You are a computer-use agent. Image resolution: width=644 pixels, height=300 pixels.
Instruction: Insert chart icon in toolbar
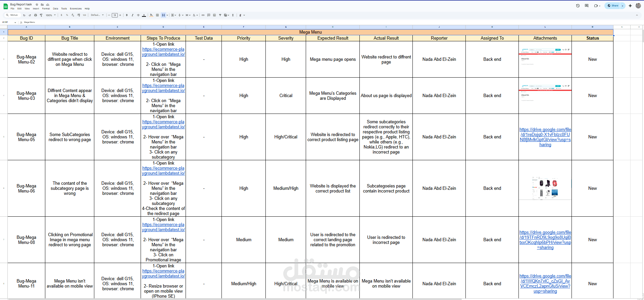pyautogui.click(x=214, y=15)
